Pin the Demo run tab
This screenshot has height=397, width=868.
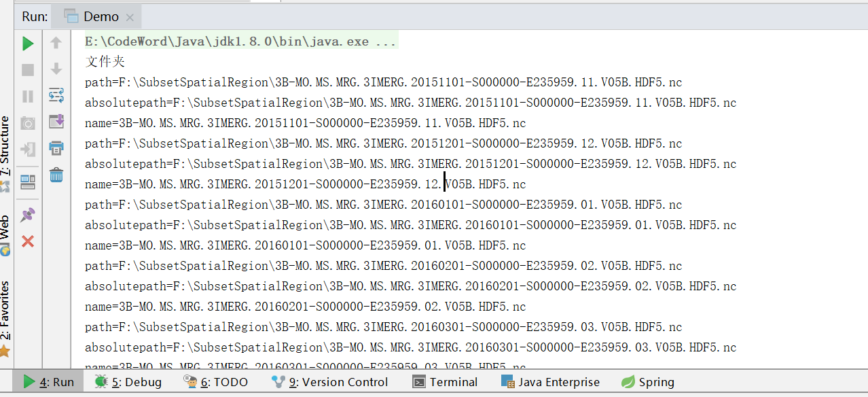[x=28, y=215]
